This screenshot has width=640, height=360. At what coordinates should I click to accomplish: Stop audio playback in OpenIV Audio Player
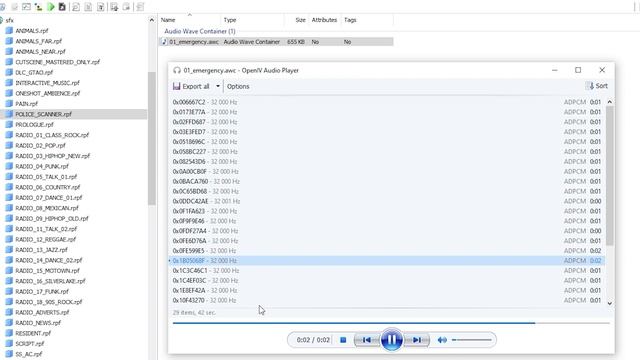click(343, 340)
